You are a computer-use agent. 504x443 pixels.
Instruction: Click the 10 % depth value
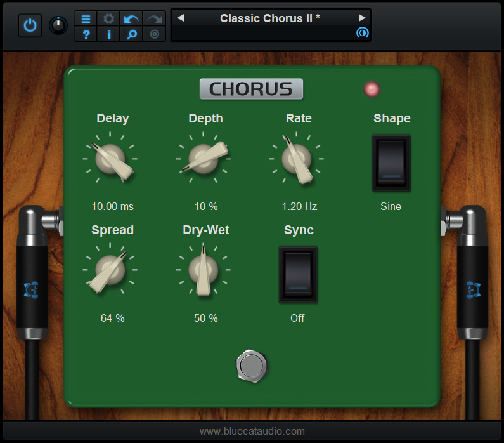(206, 206)
